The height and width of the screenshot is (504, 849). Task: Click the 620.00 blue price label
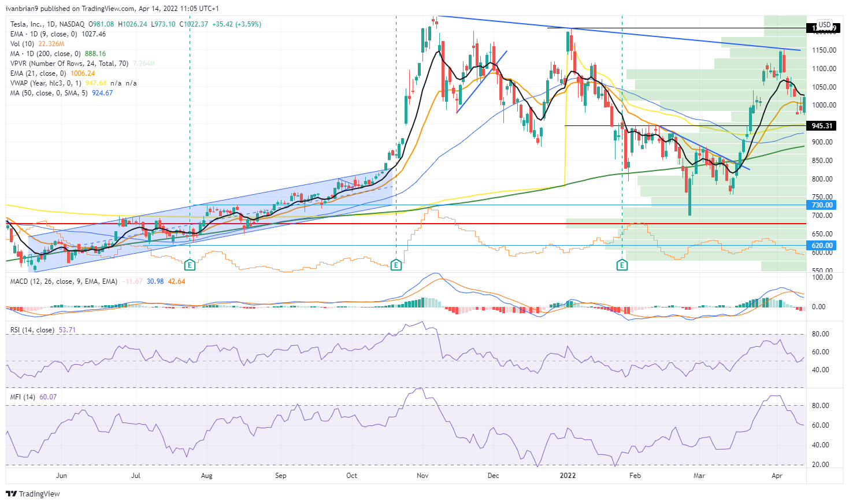pyautogui.click(x=822, y=246)
